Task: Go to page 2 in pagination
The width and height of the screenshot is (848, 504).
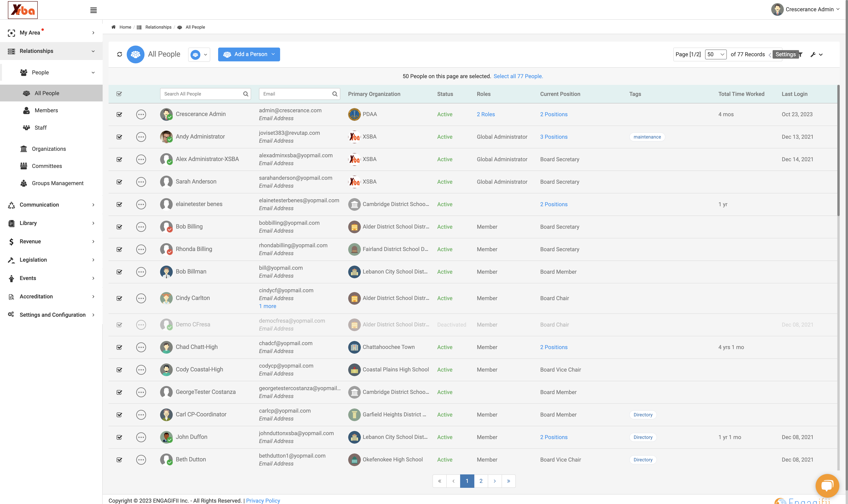Action: click(481, 481)
